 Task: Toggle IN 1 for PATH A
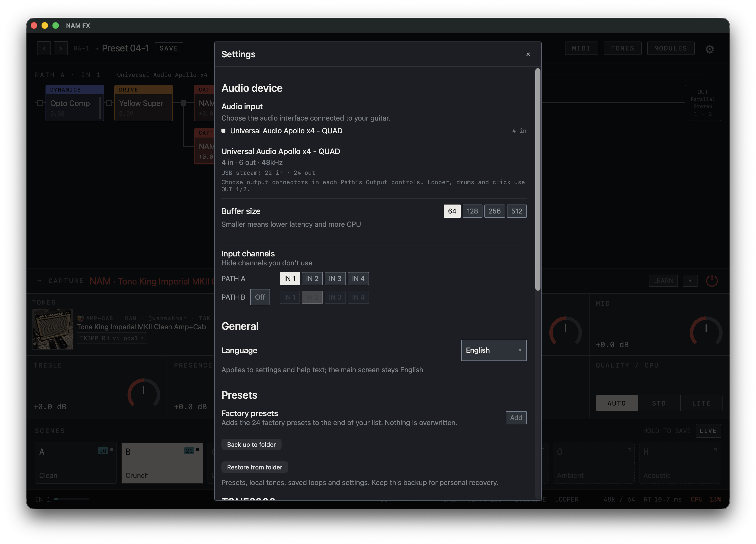pos(289,279)
